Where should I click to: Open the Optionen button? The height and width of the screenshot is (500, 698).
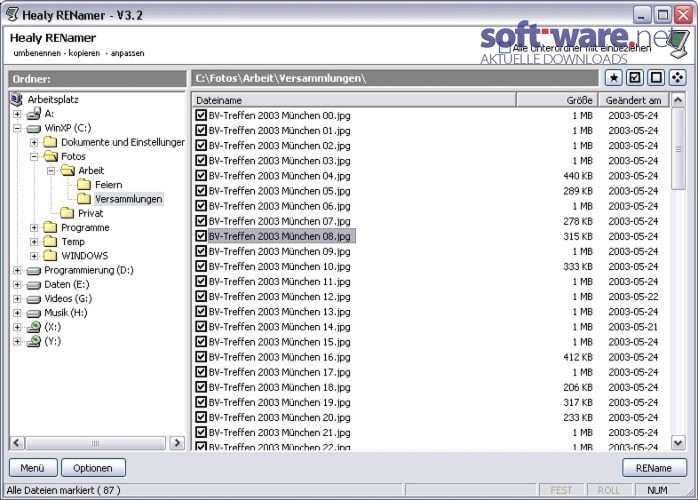(93, 468)
